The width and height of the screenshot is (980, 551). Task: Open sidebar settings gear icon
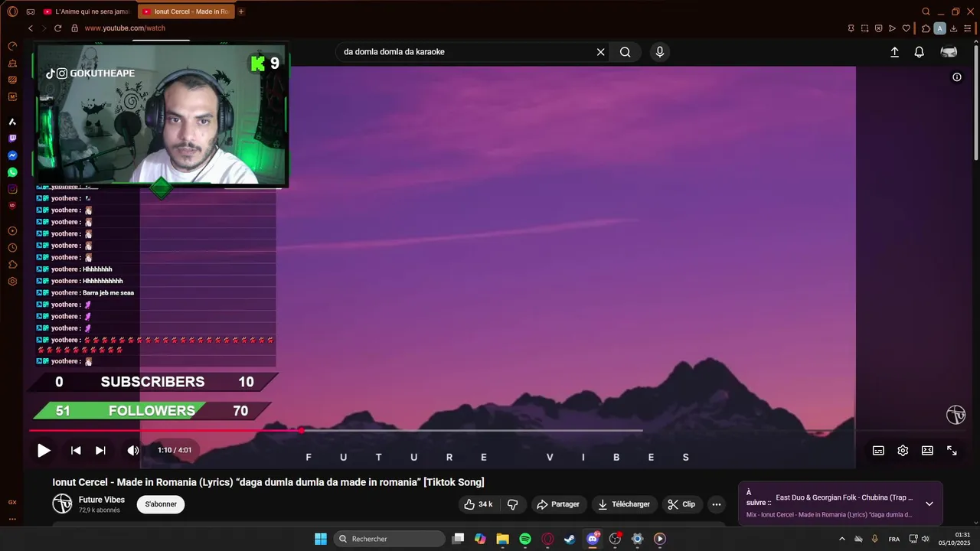(12, 282)
